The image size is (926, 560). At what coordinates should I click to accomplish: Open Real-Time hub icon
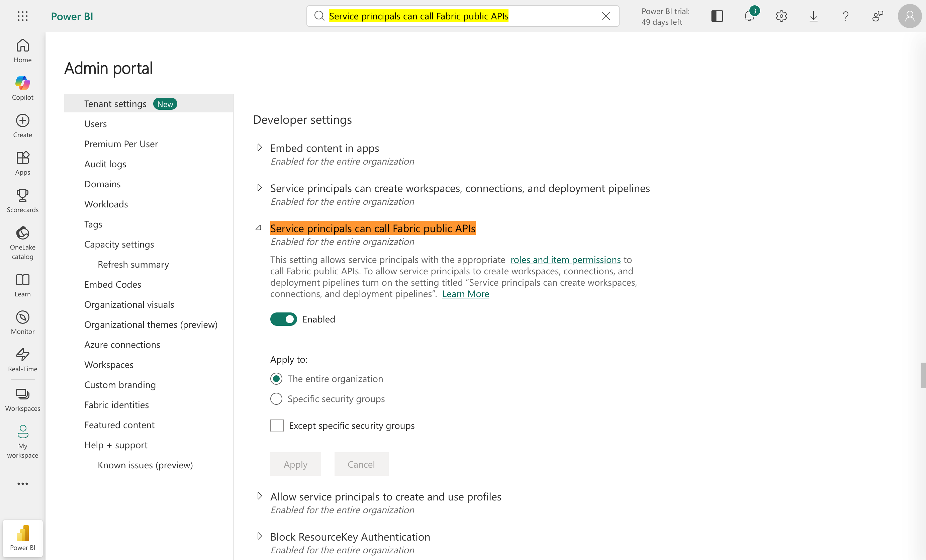click(x=22, y=360)
